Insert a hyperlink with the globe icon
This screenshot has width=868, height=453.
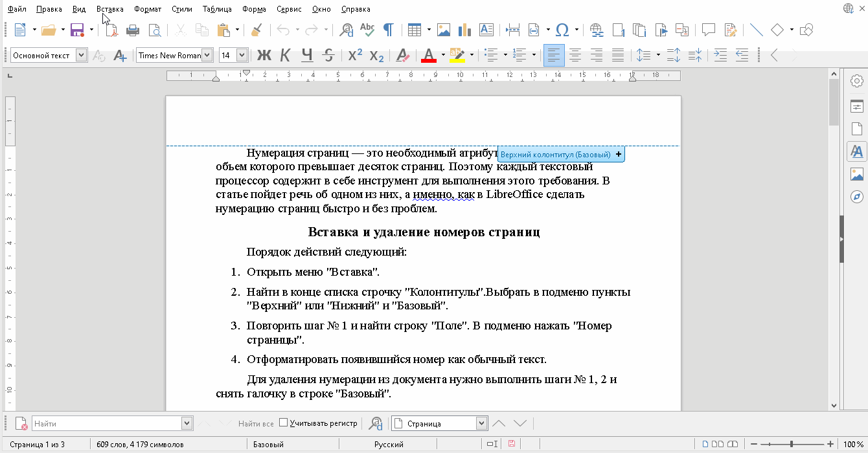(597, 30)
